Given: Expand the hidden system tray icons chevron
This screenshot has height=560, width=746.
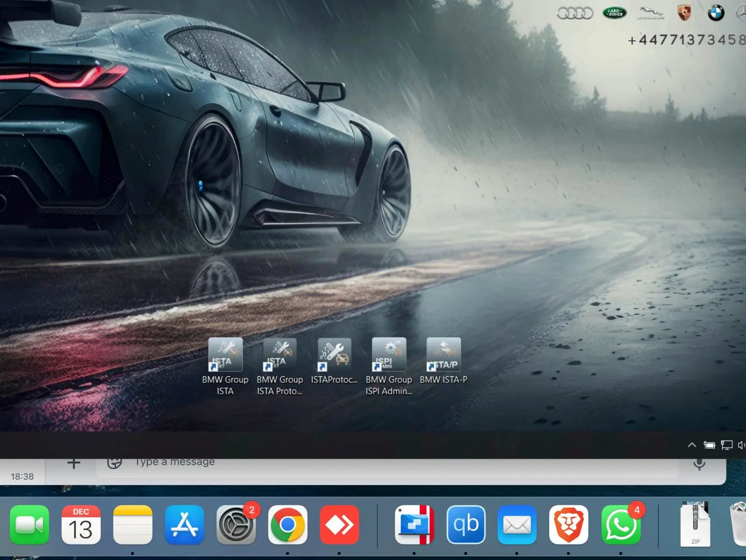Looking at the screenshot, I should pyautogui.click(x=692, y=445).
